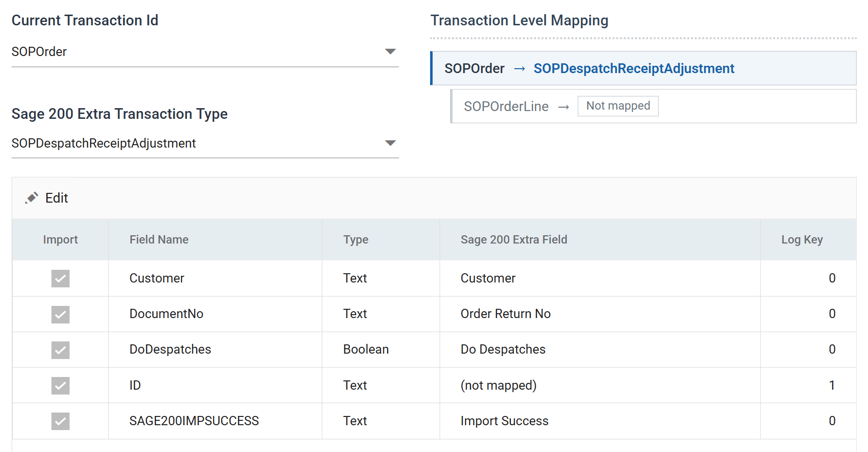Viewport: 868px width, 452px height.
Task: Sort by the Import column header
Action: coord(60,240)
